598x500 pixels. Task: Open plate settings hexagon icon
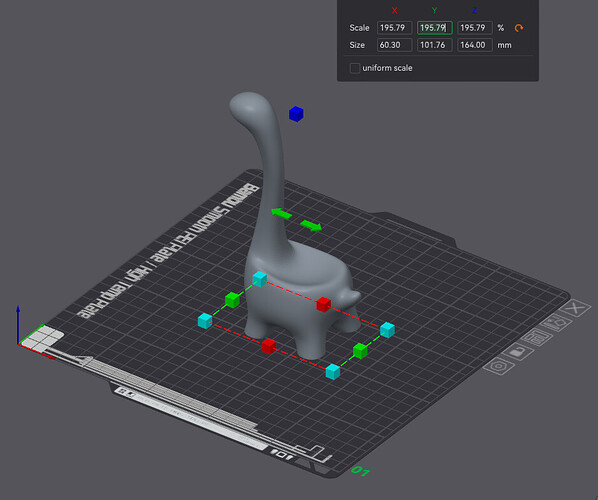click(x=498, y=367)
